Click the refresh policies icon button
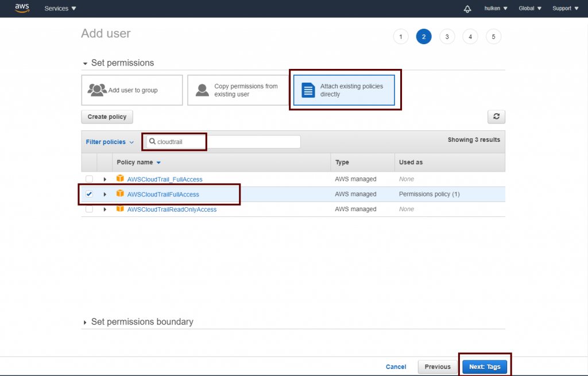Screen dimensions: 588x376 496,117
